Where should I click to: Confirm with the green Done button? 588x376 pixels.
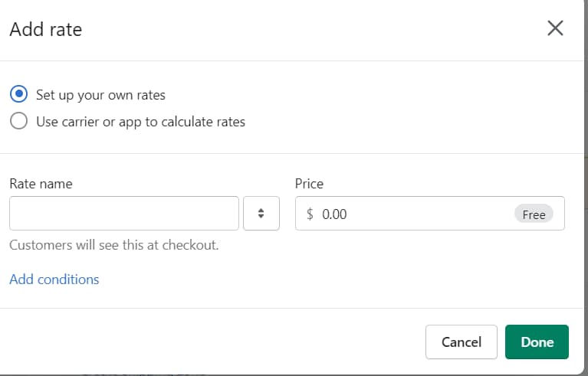537,342
